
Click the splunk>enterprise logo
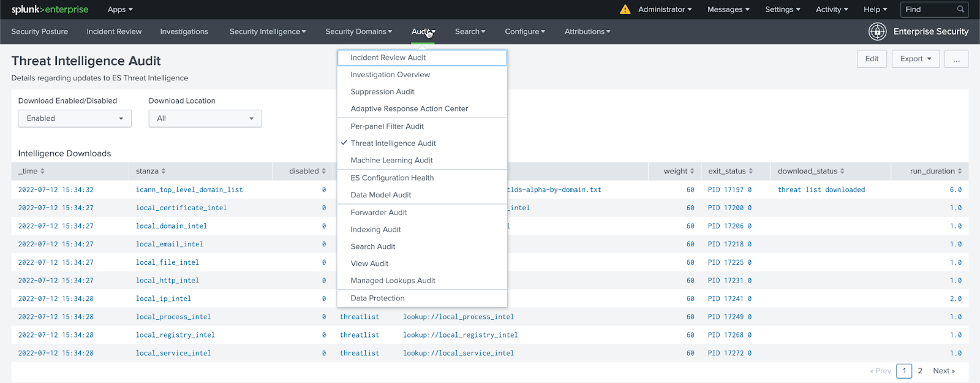point(50,9)
